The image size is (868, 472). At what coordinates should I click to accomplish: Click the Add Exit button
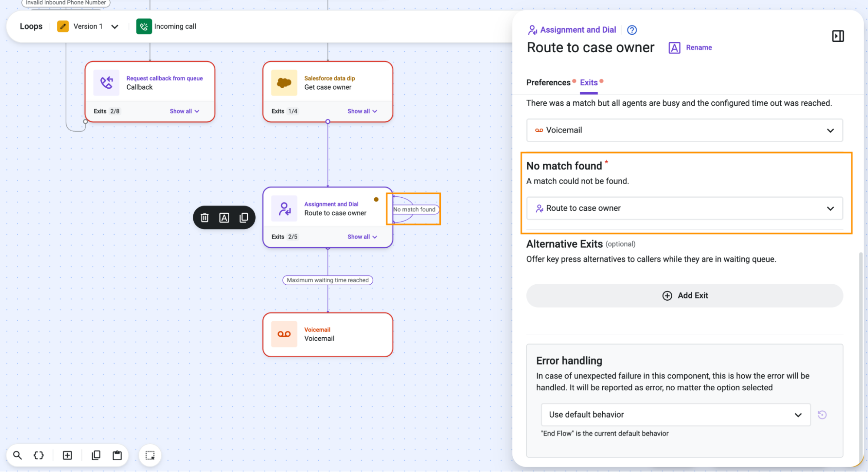[x=684, y=296]
